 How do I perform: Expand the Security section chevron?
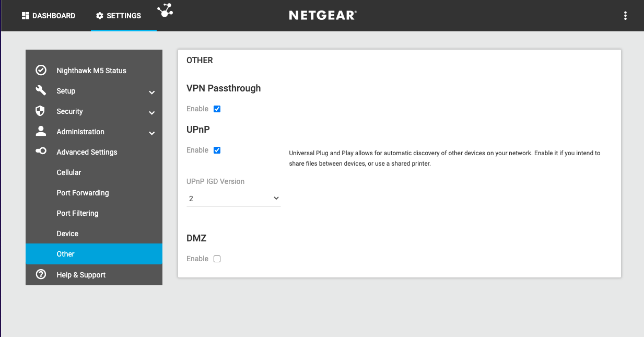(151, 113)
